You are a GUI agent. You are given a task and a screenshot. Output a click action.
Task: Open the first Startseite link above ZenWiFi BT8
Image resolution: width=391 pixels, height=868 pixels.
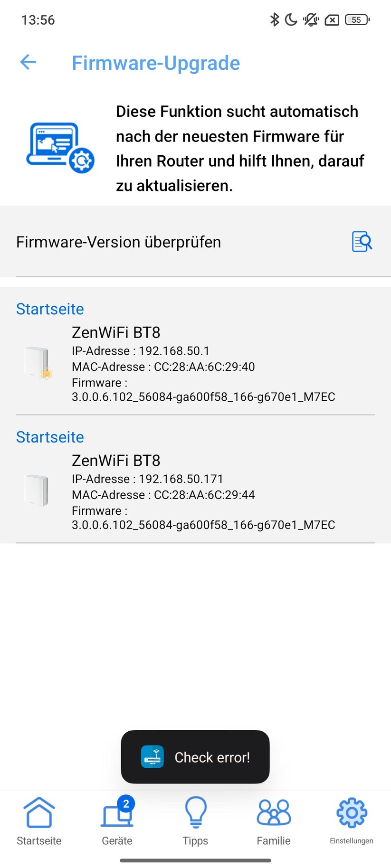coord(50,309)
